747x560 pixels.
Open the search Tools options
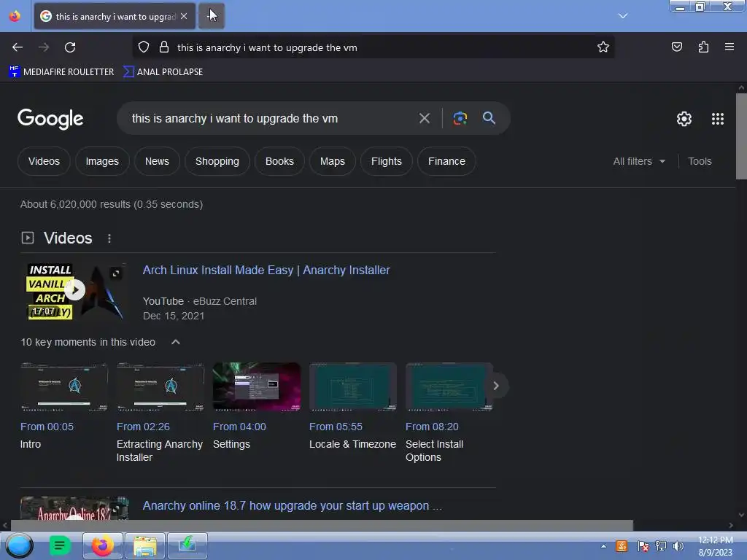700,161
